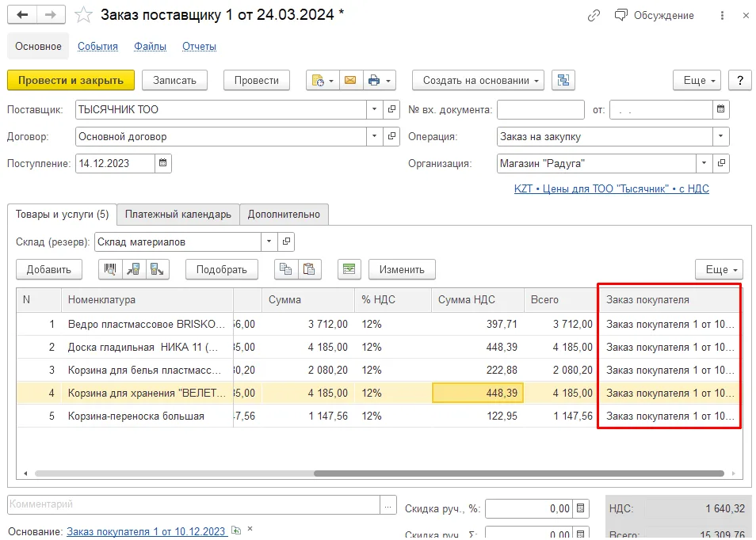This screenshot has height=540, width=756.
Task: Open the calendar for the incoming document date
Action: tap(721, 109)
